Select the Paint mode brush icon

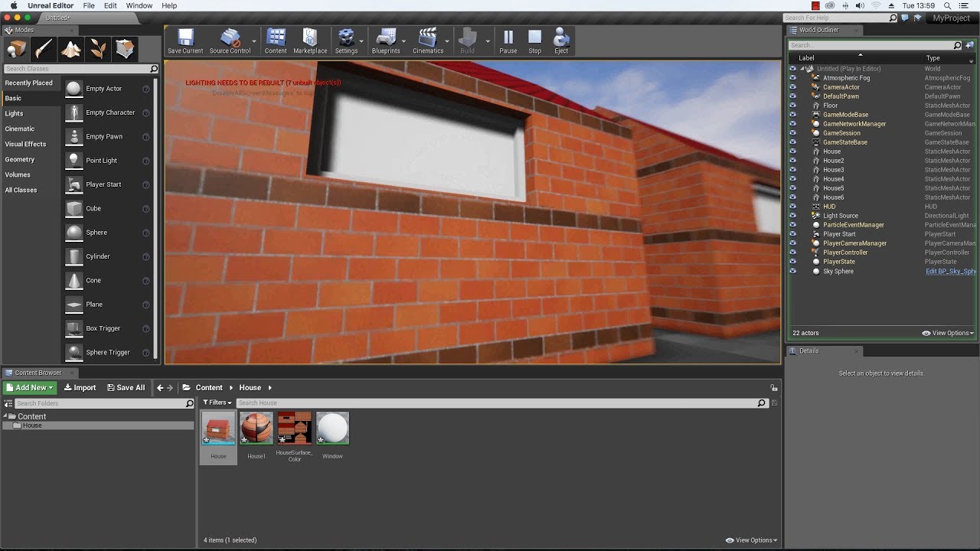point(44,50)
